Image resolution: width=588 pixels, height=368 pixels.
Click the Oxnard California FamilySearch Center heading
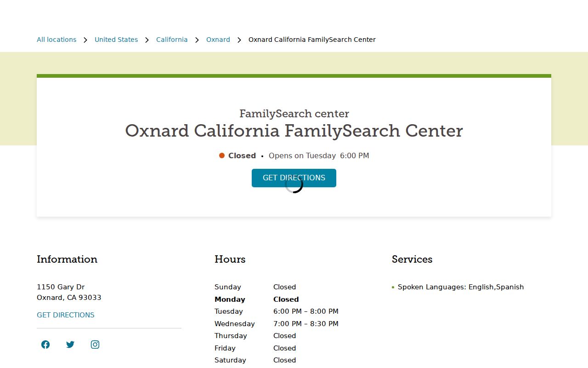(294, 131)
